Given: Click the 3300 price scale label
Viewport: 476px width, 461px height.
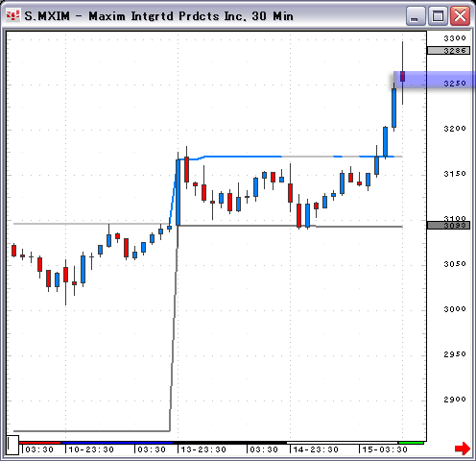Looking at the screenshot, I should click(x=455, y=38).
